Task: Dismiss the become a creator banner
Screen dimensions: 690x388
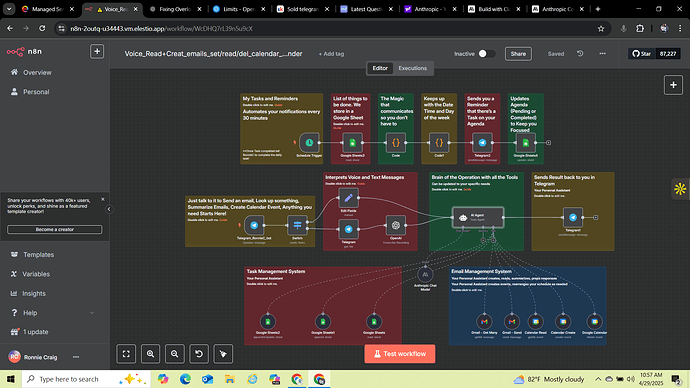Action: point(103,199)
